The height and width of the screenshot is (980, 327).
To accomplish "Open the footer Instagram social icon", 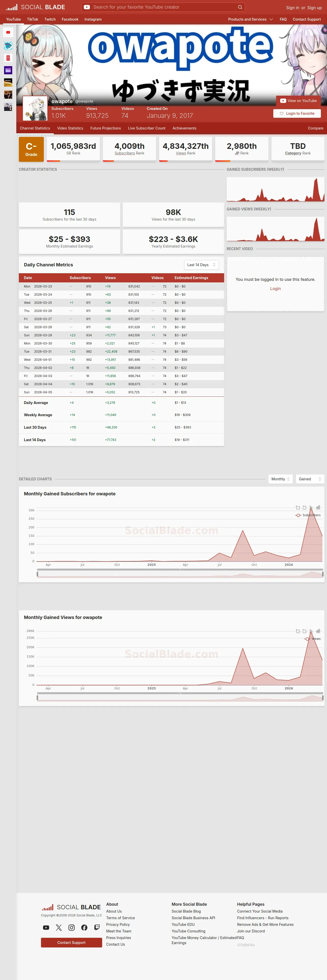I will 72,928.
